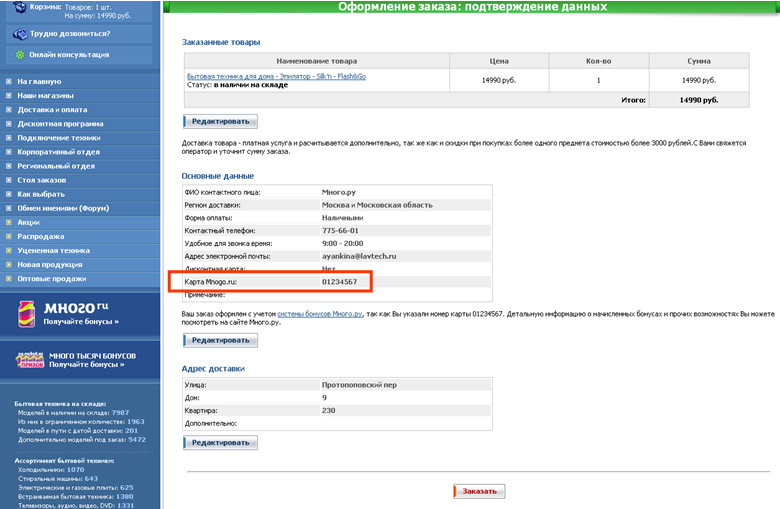Click Холодильники count 1070
The image size is (780, 509).
[76, 470]
